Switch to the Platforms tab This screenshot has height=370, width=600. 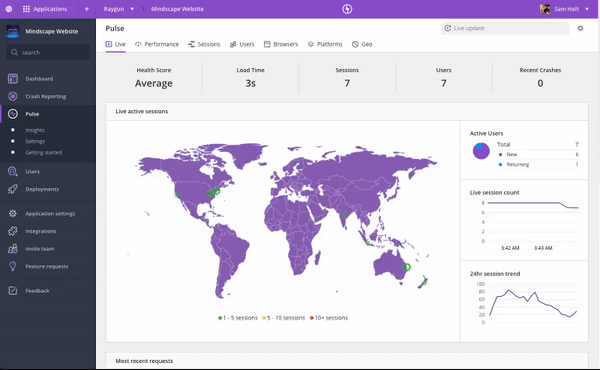coord(325,44)
